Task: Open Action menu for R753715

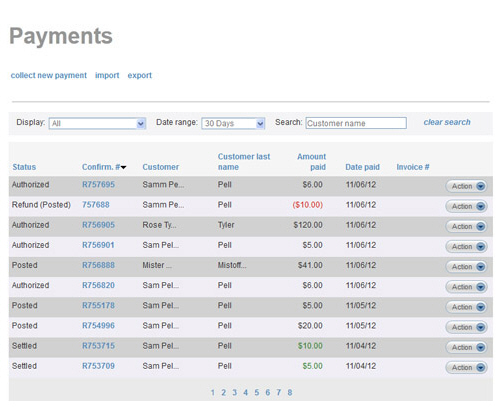Action: point(466,347)
